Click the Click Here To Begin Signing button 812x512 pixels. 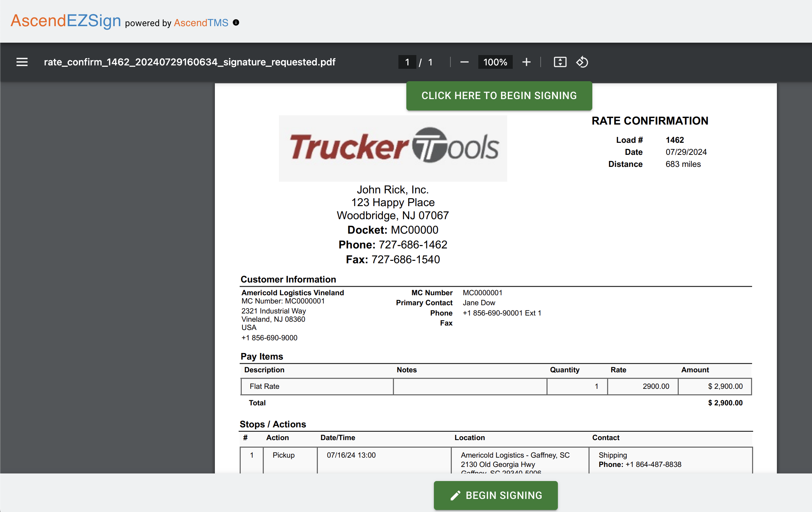pyautogui.click(x=499, y=96)
